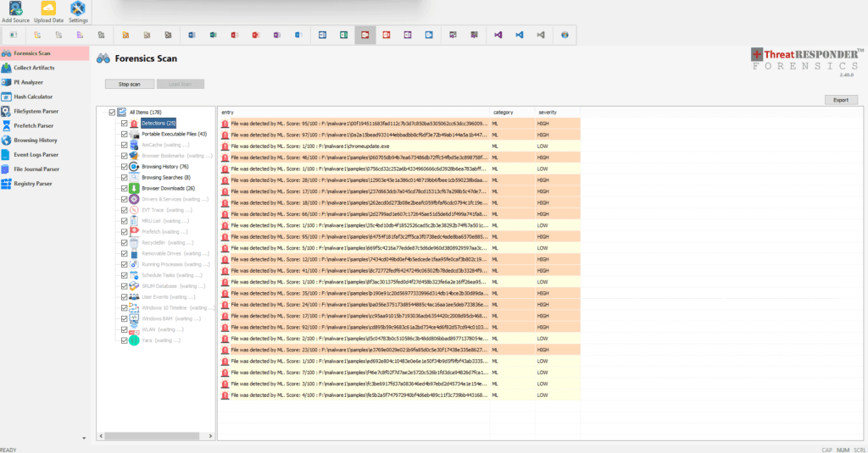Viewport: 868px width, 453px height.
Task: Select the Hash Calculator sidebar icon
Action: [x=6, y=97]
